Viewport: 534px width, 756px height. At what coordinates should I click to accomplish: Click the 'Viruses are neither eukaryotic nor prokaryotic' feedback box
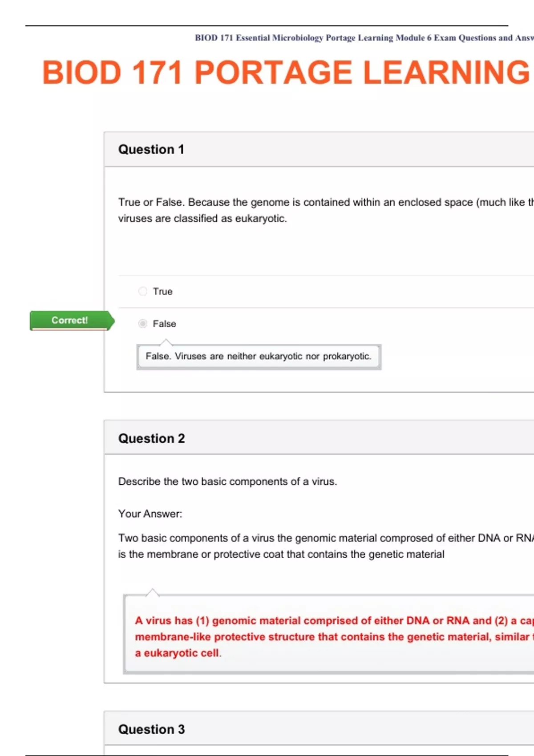coord(259,356)
